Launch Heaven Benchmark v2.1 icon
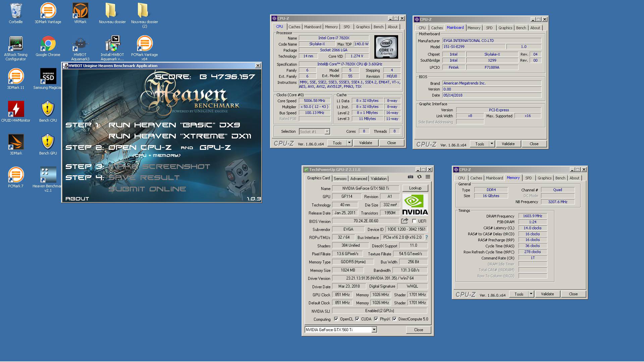644x362 pixels. 48,180
